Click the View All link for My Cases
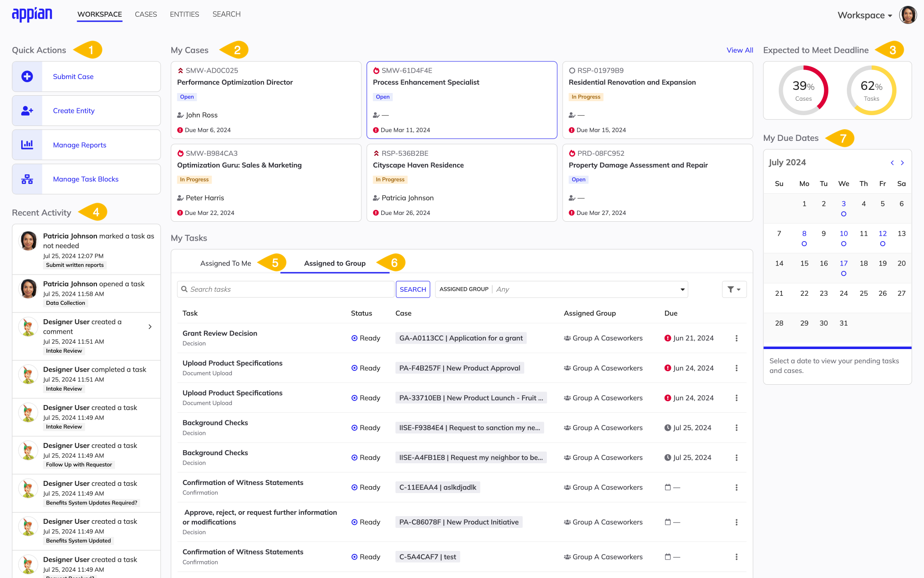 click(739, 50)
